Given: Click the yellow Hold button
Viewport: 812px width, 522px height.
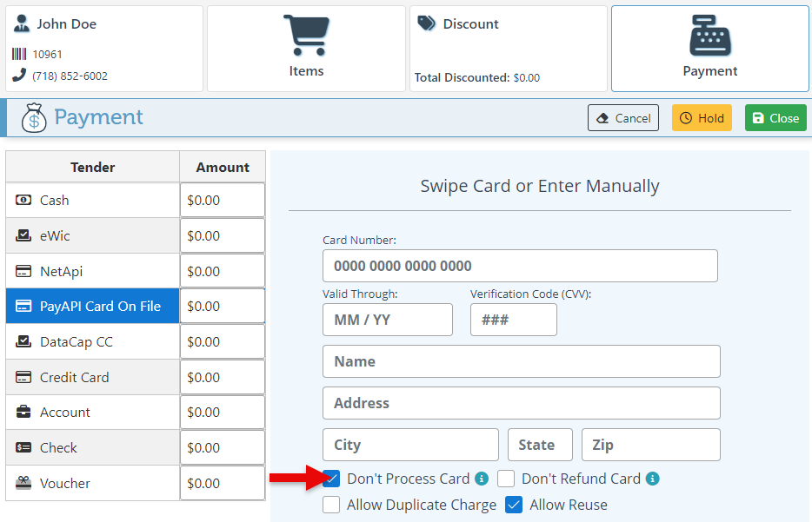Looking at the screenshot, I should click(702, 118).
